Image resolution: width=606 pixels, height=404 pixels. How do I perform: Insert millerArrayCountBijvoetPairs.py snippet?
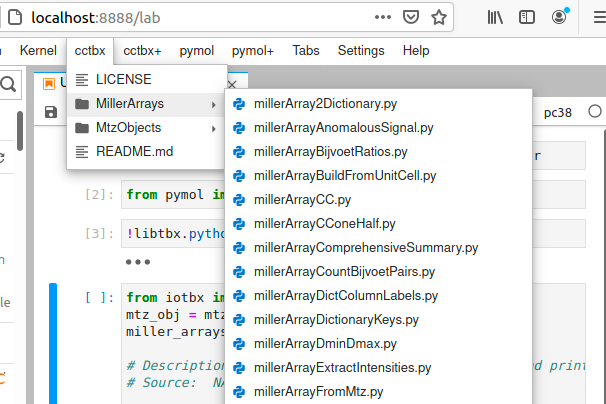[x=378, y=272]
